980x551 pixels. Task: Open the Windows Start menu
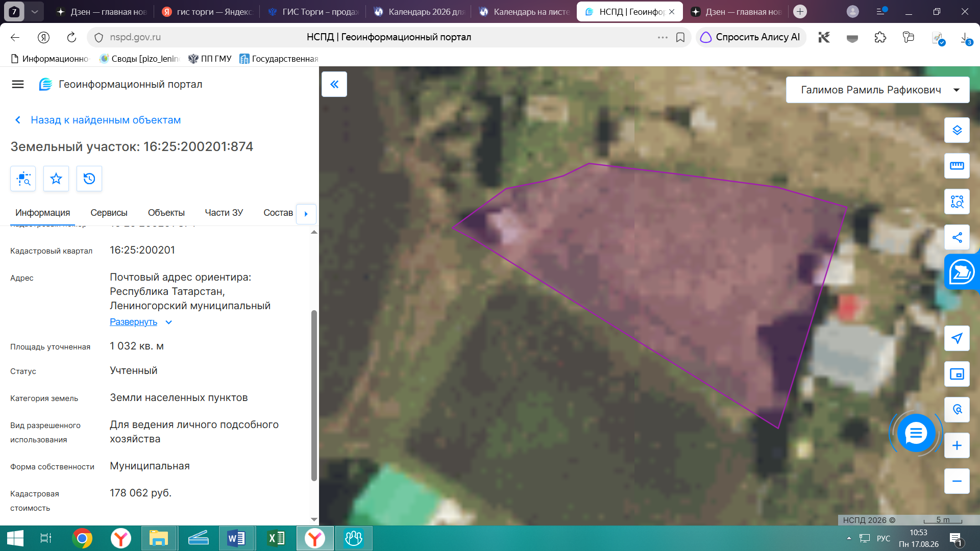(x=15, y=538)
